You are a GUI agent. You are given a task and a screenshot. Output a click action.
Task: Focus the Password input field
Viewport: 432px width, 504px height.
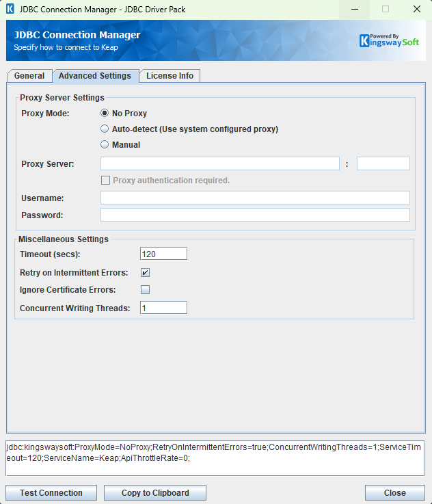click(255, 215)
